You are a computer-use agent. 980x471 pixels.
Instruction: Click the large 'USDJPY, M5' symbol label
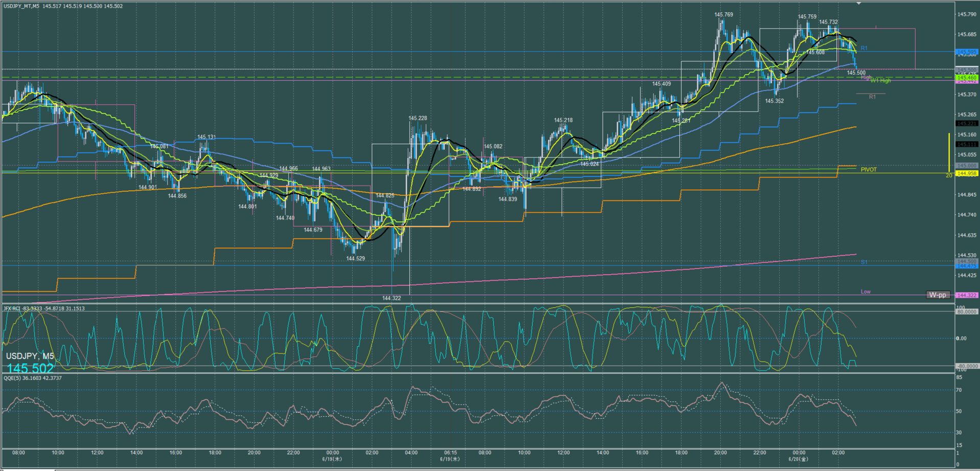[30, 356]
